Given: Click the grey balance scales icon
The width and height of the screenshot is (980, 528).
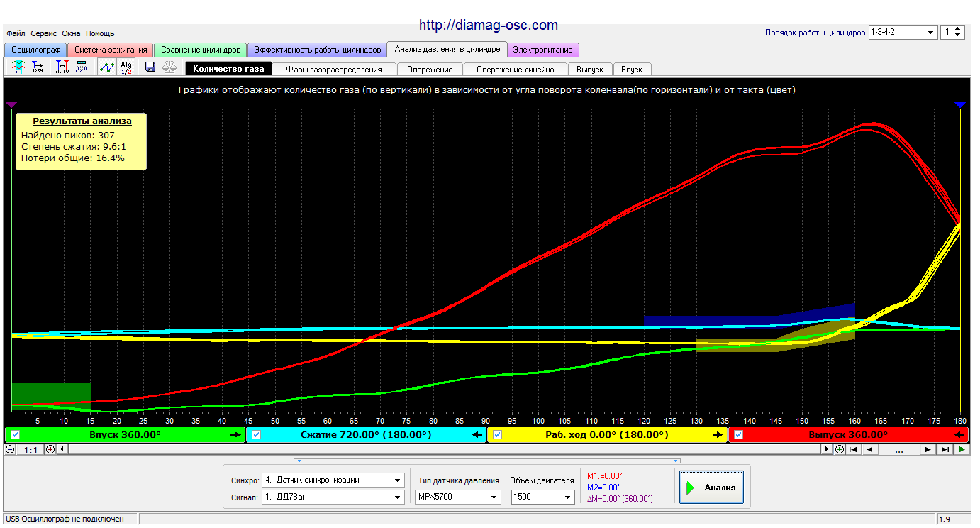Looking at the screenshot, I should tap(170, 67).
